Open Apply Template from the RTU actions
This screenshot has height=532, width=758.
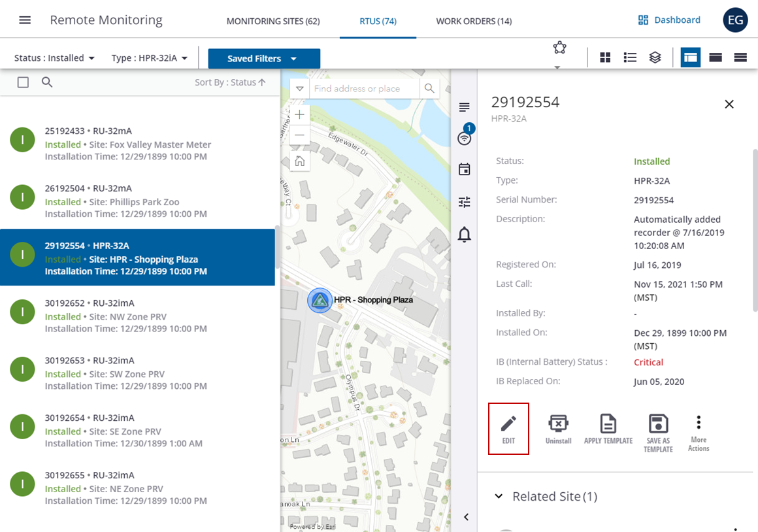[x=608, y=425]
